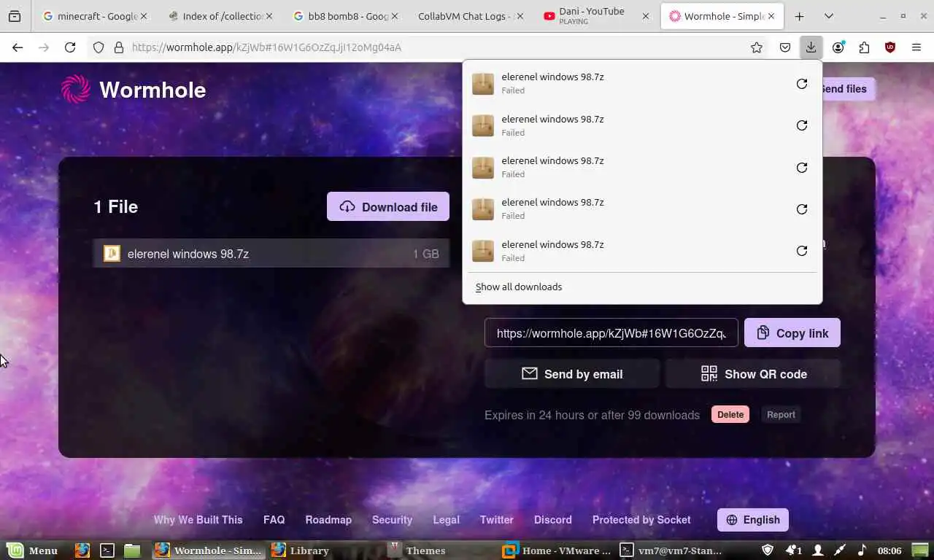This screenshot has width=934, height=560.
Task: Expand the list all tabs dropdown
Action: pos(829,16)
